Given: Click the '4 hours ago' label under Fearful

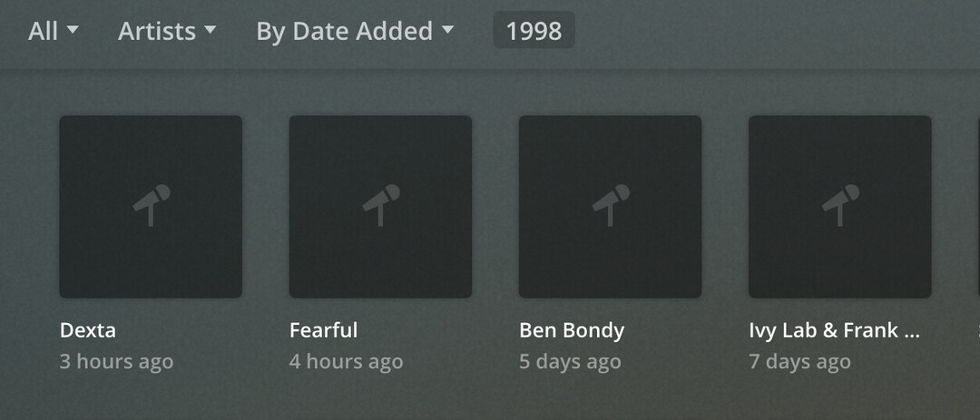Looking at the screenshot, I should [346, 362].
